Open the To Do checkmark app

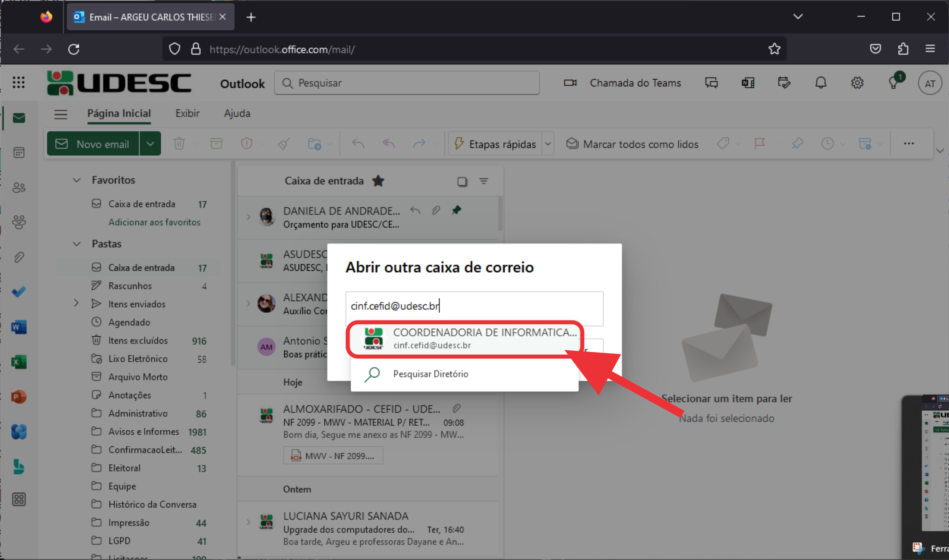pos(19,292)
